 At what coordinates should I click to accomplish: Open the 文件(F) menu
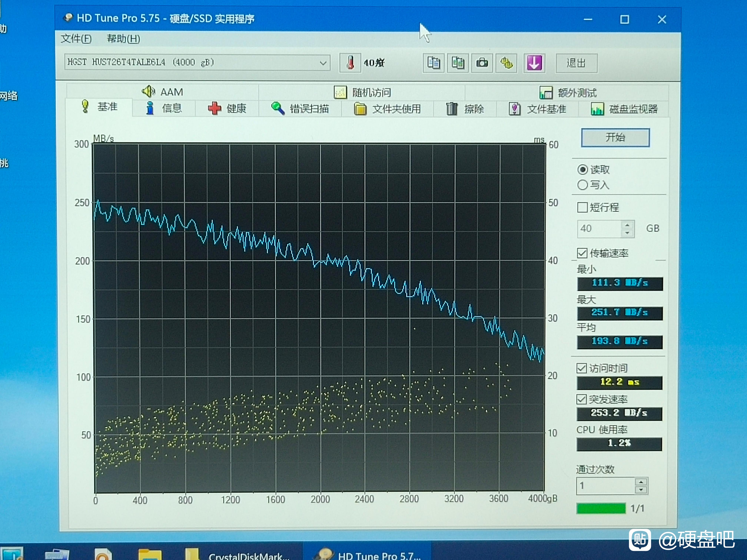coord(76,39)
